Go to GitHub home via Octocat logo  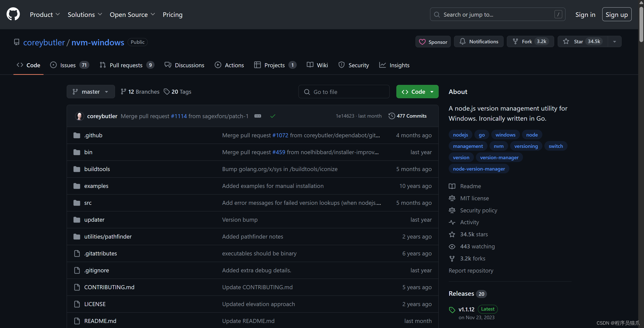(x=13, y=14)
